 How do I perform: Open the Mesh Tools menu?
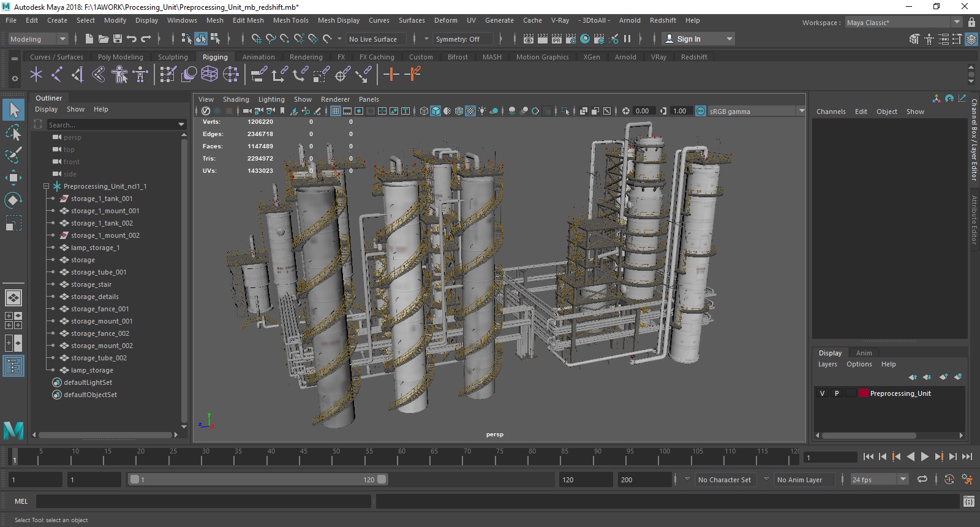coord(290,20)
